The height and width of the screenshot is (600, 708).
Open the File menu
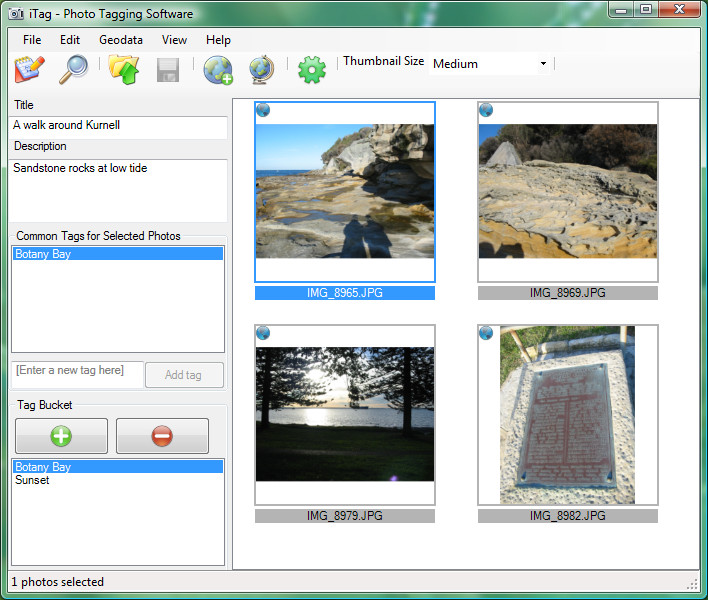pyautogui.click(x=32, y=40)
